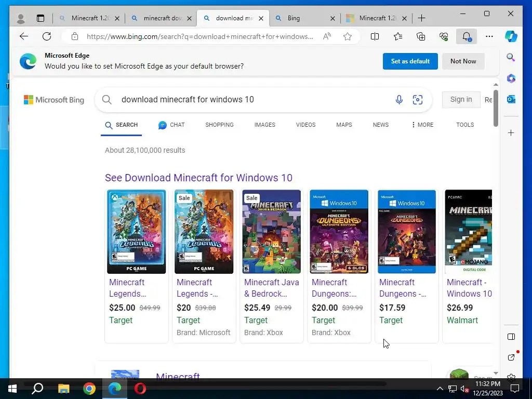Screen dimensions: 532x399
Task: Open Edge Settings and more menu
Action: pyautogui.click(x=489, y=36)
